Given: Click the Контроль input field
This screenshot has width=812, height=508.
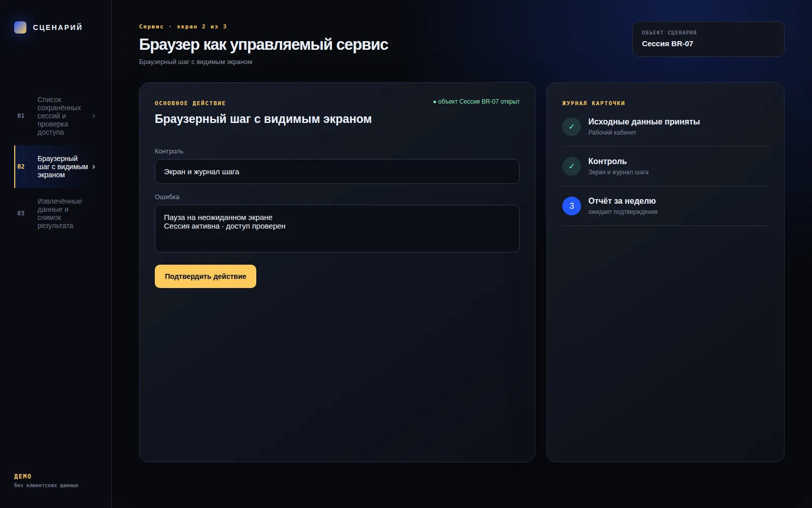Looking at the screenshot, I should coord(337,172).
